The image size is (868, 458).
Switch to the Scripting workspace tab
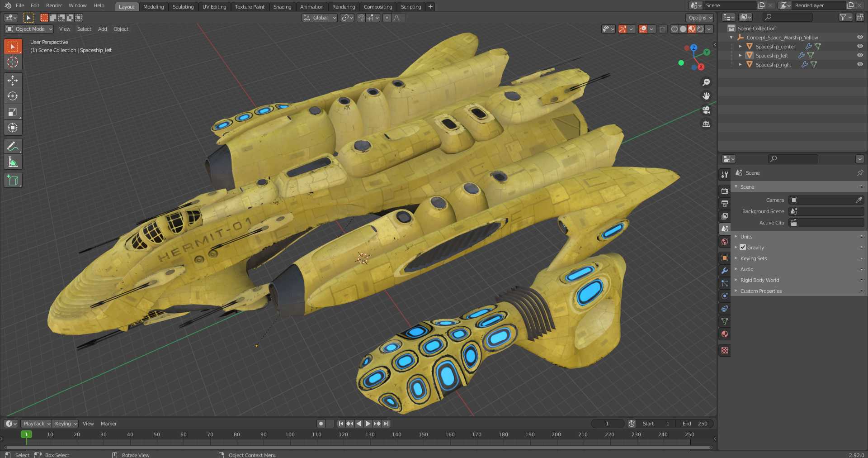click(x=411, y=7)
